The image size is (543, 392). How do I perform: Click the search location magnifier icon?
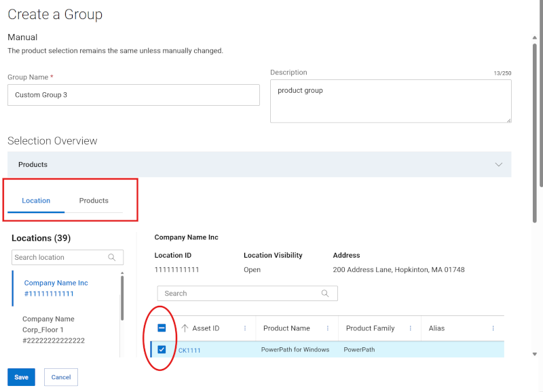113,258
